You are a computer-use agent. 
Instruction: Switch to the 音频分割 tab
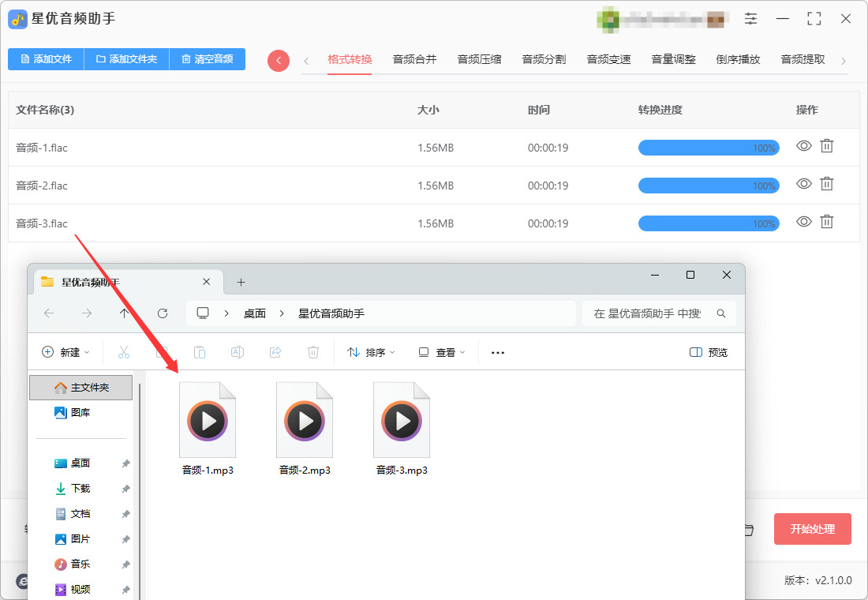click(x=544, y=59)
